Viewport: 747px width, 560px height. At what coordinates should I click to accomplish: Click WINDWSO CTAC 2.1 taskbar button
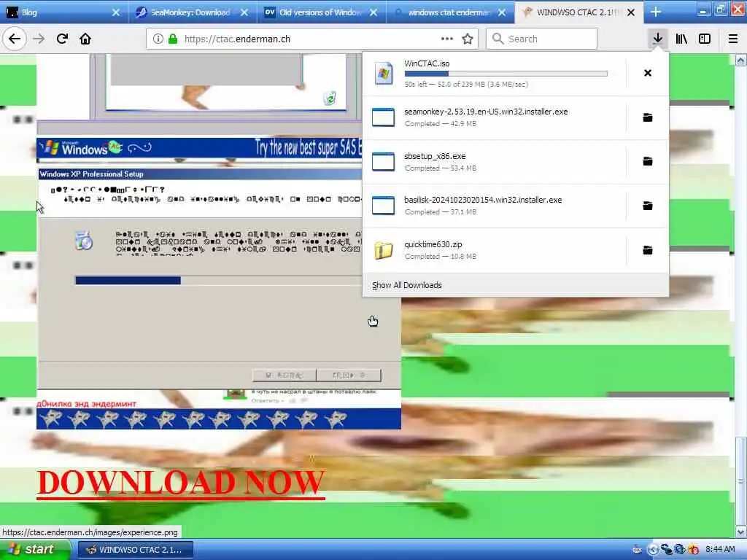(x=136, y=550)
